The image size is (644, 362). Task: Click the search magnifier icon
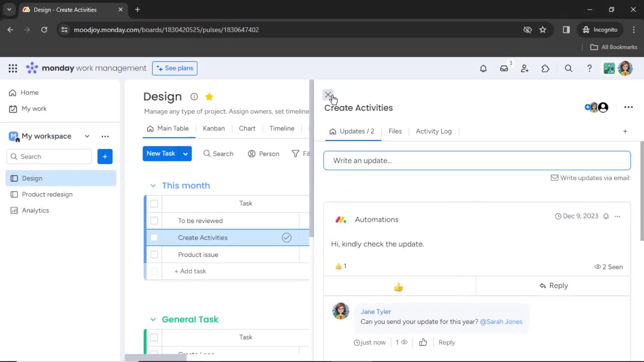(x=569, y=68)
